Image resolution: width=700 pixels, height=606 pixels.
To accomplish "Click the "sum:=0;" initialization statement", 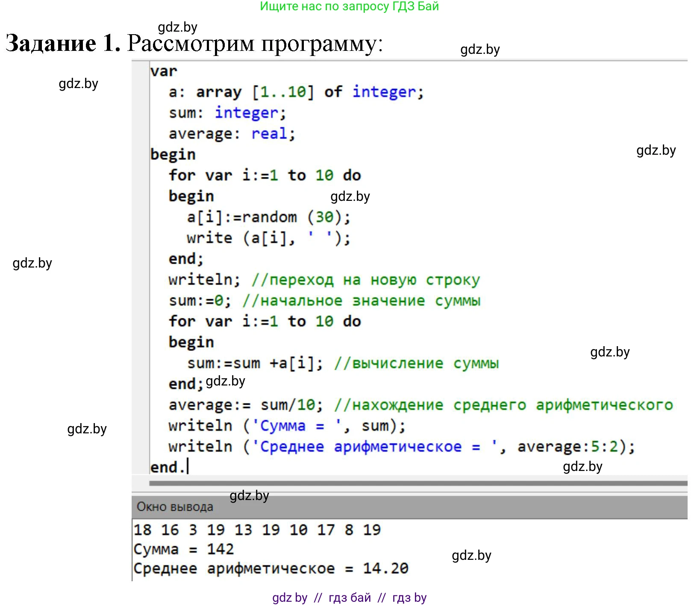I will (x=200, y=301).
